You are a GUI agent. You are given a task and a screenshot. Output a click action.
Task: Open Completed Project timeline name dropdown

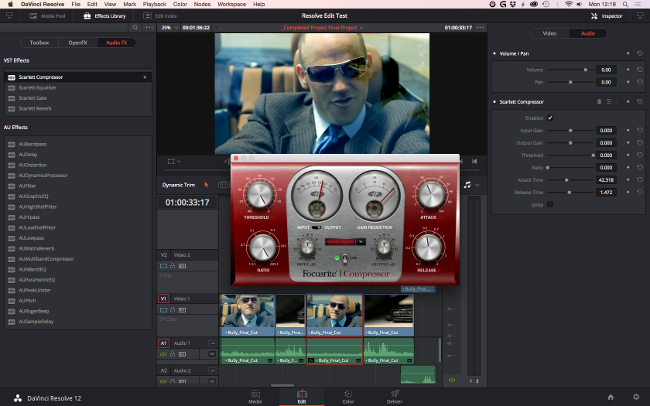pyautogui.click(x=323, y=27)
